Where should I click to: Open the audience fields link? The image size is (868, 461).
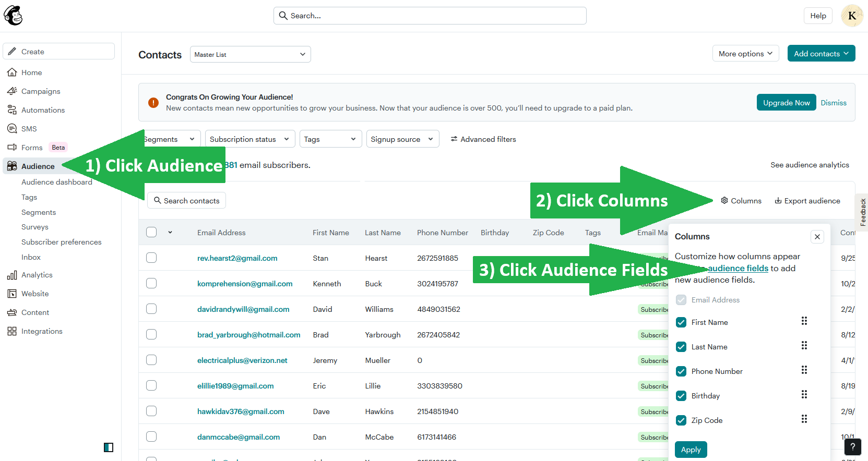pyautogui.click(x=738, y=268)
